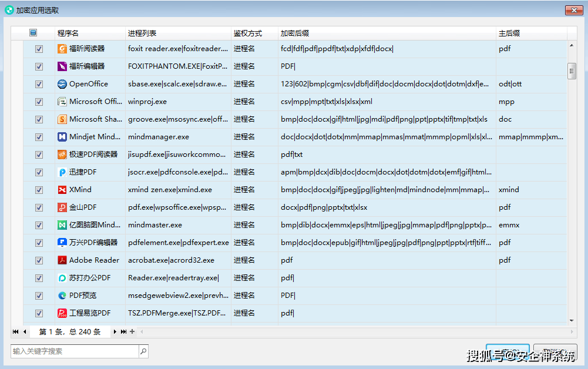Click the 福昕编辑器 purple app icon
Viewport: 588px width, 369px height.
point(62,66)
